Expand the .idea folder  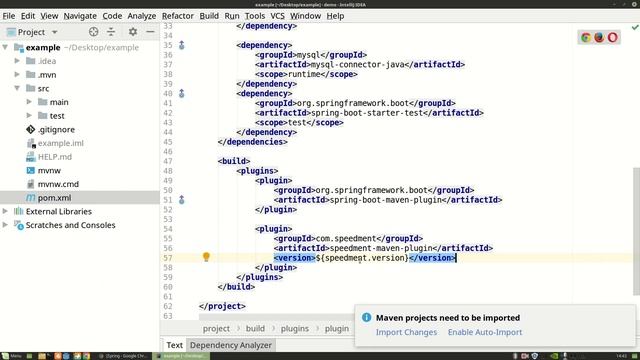pyautogui.click(x=17, y=61)
